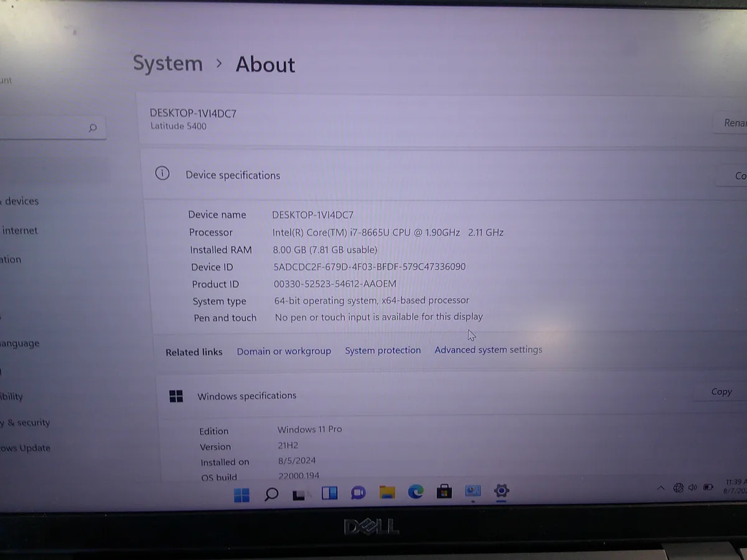Open network globe icon in tray
747x560 pixels.
(x=679, y=487)
